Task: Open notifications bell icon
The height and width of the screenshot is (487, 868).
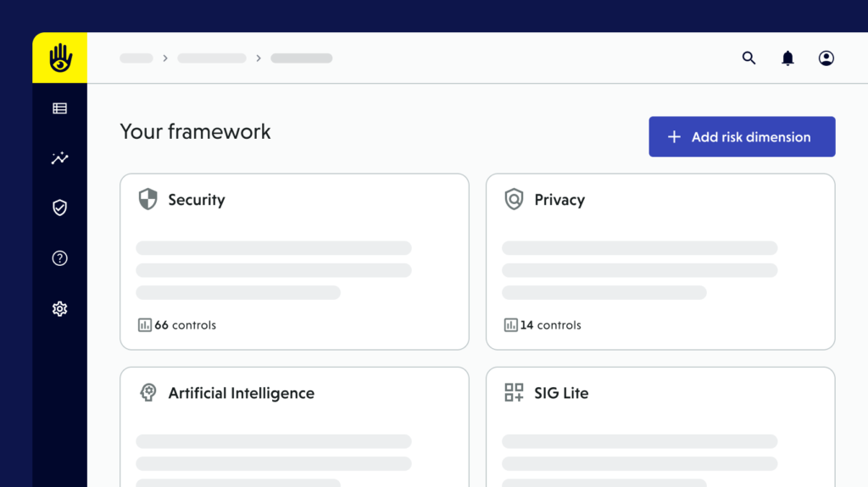Action: pos(787,58)
